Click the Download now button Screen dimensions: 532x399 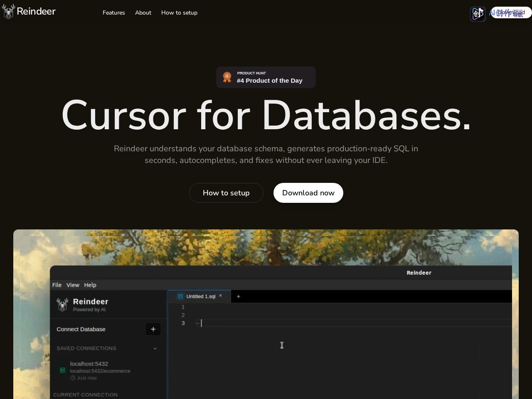(308, 193)
